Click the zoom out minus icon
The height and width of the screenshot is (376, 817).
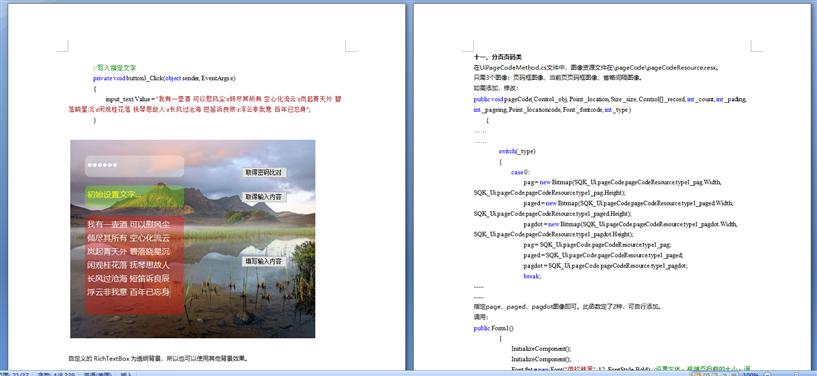[x=768, y=374]
